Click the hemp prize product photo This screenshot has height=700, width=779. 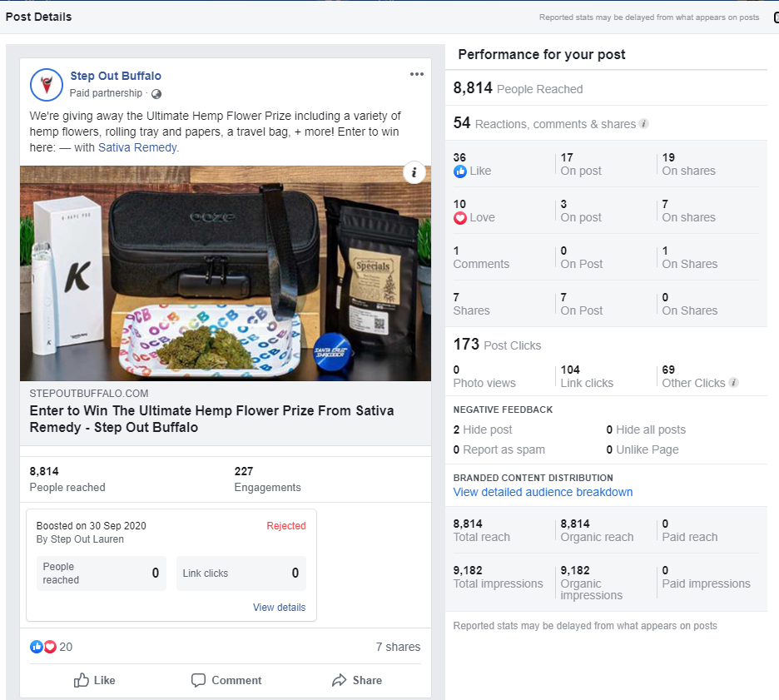tap(226, 273)
